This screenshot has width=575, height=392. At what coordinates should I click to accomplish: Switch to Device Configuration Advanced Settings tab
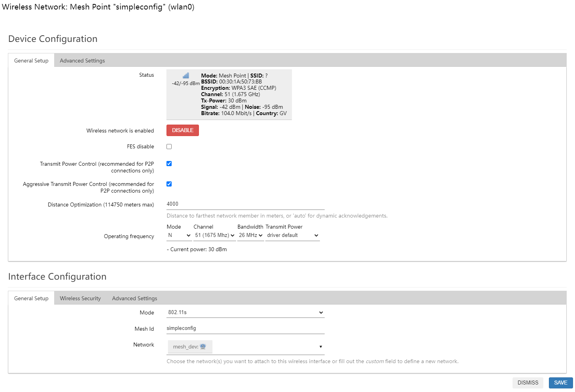[82, 61]
